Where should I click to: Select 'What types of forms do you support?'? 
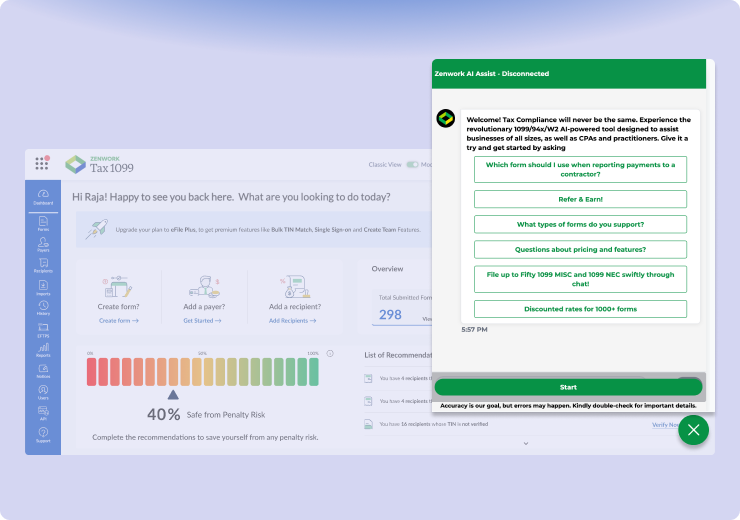click(x=580, y=224)
